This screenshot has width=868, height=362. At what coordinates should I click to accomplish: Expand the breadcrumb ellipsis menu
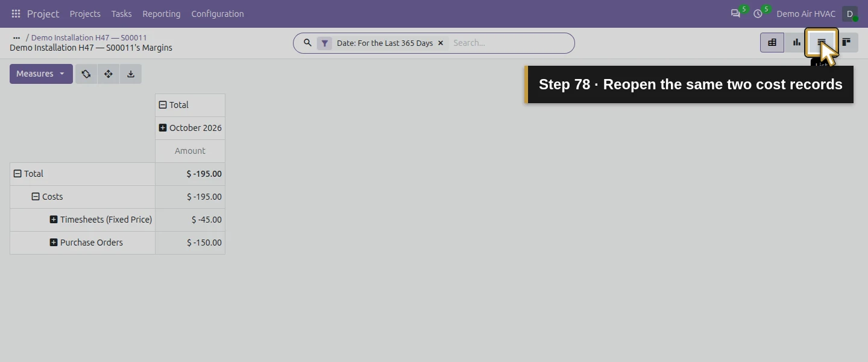coord(17,37)
